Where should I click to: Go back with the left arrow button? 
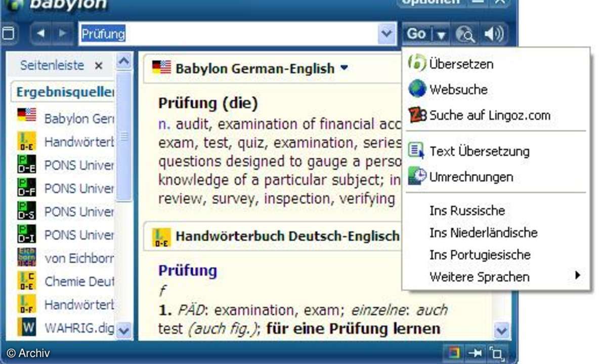[41, 34]
